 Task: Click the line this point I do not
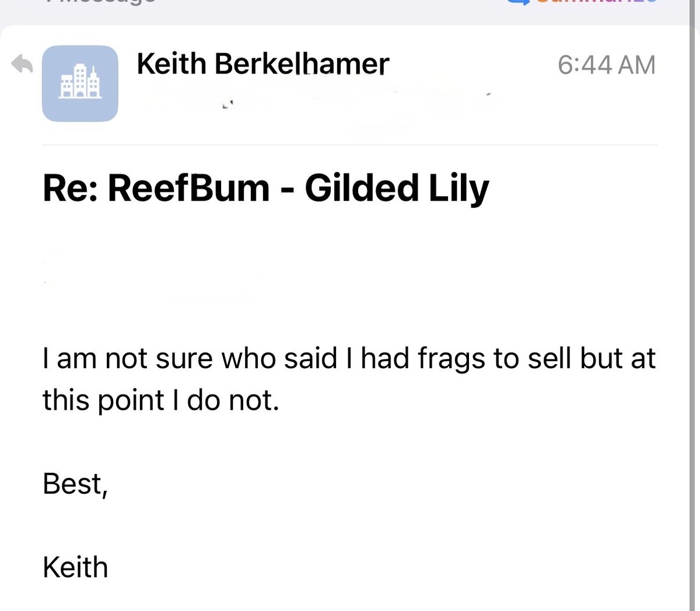[161, 401]
